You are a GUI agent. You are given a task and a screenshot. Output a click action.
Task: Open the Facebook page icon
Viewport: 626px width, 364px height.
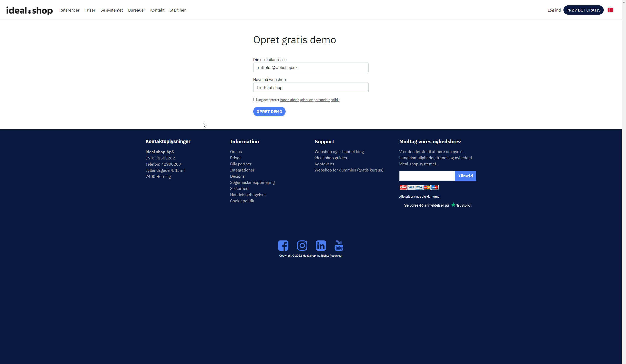[283, 246]
